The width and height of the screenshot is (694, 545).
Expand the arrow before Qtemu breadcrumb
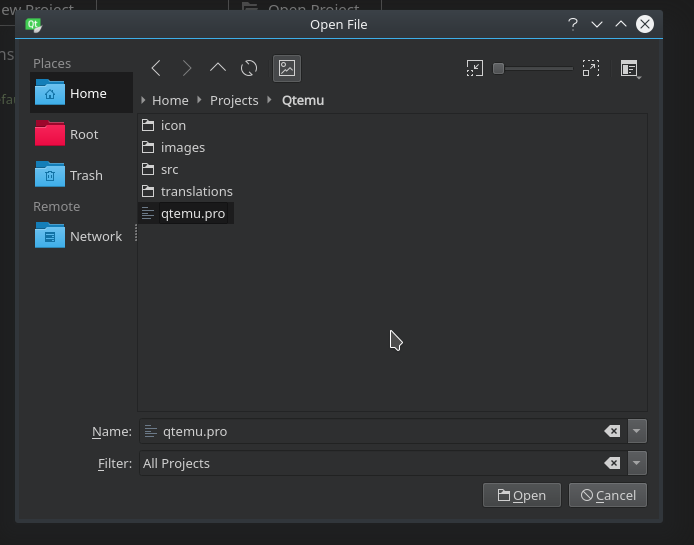[x=269, y=100]
